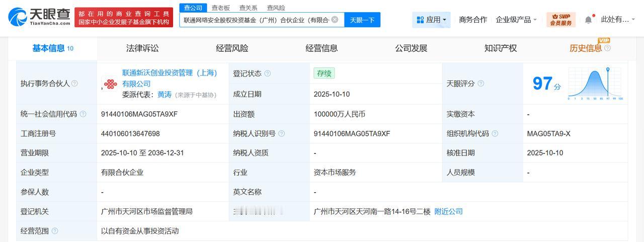The image size is (644, 242).
Task: Click the 来源于中基协 source note
Action: click(x=195, y=95)
